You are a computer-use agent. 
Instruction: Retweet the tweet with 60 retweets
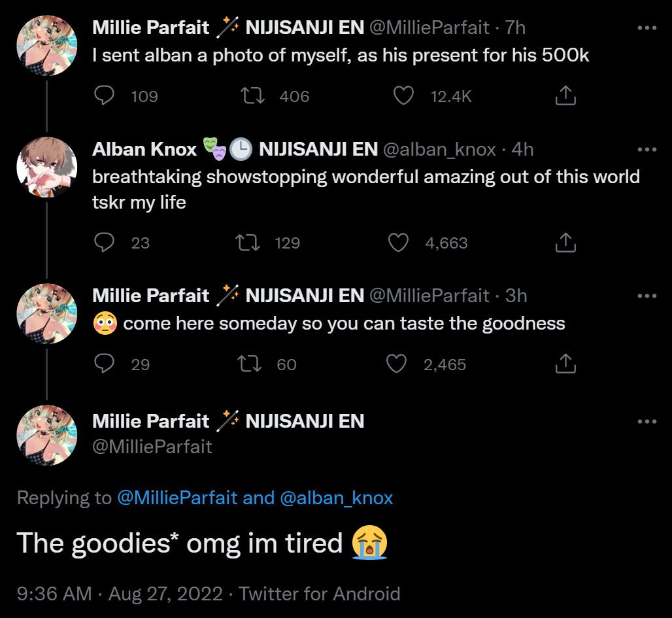point(250,364)
